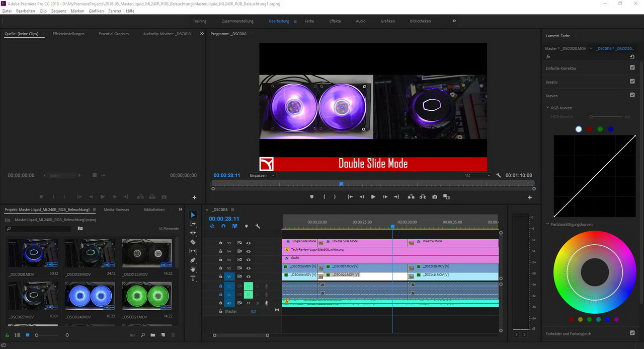Mute audio track A3

[248, 303]
